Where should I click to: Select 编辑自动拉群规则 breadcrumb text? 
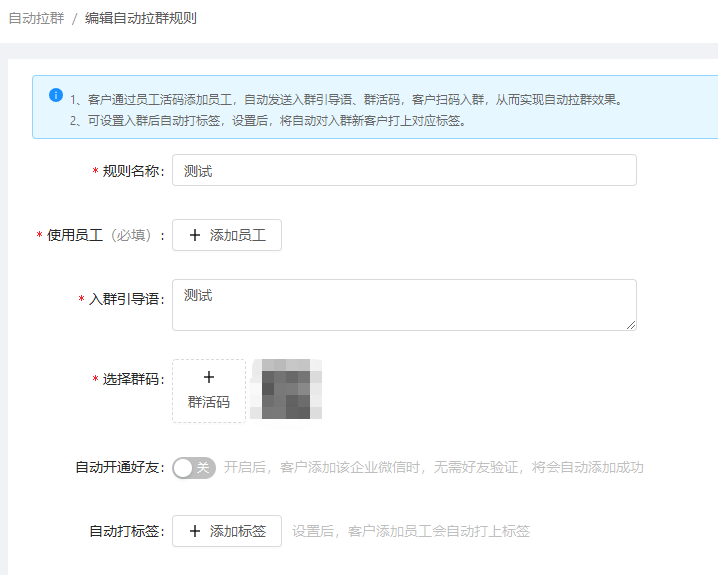pos(141,18)
